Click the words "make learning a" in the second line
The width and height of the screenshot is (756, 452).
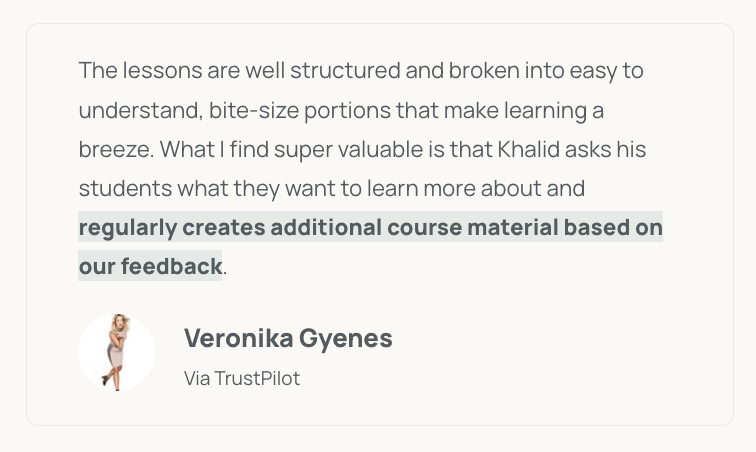pos(524,110)
